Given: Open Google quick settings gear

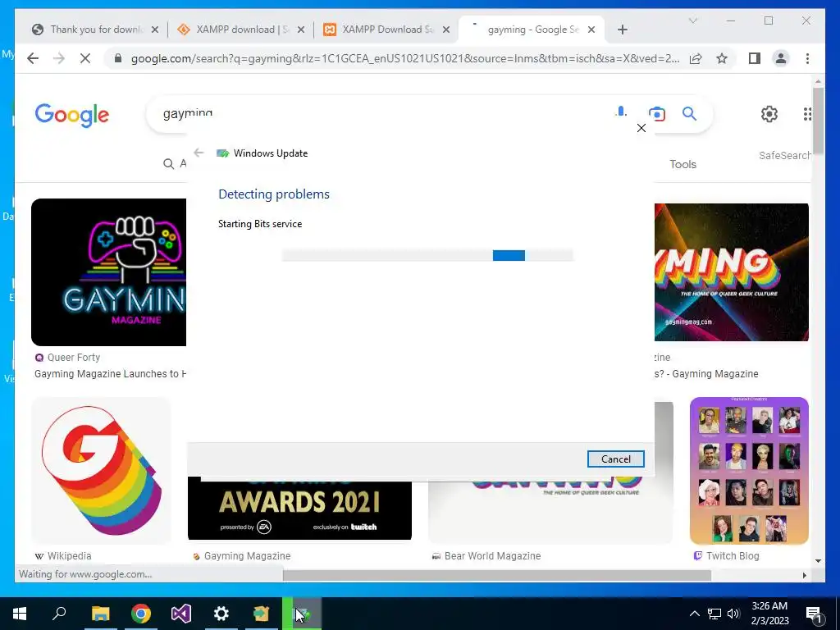Looking at the screenshot, I should click(769, 113).
